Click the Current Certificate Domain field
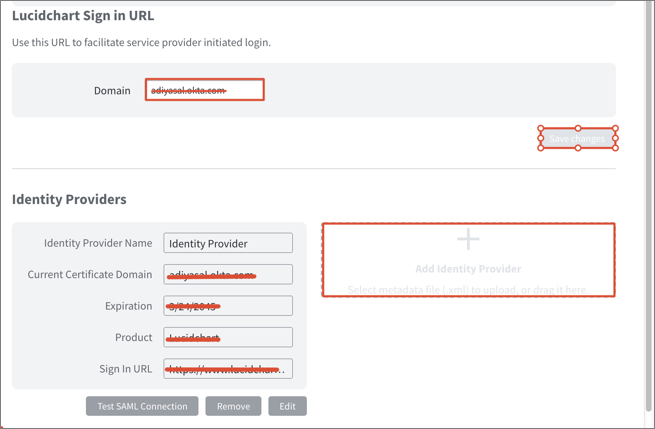The height and width of the screenshot is (429, 655). [x=228, y=274]
